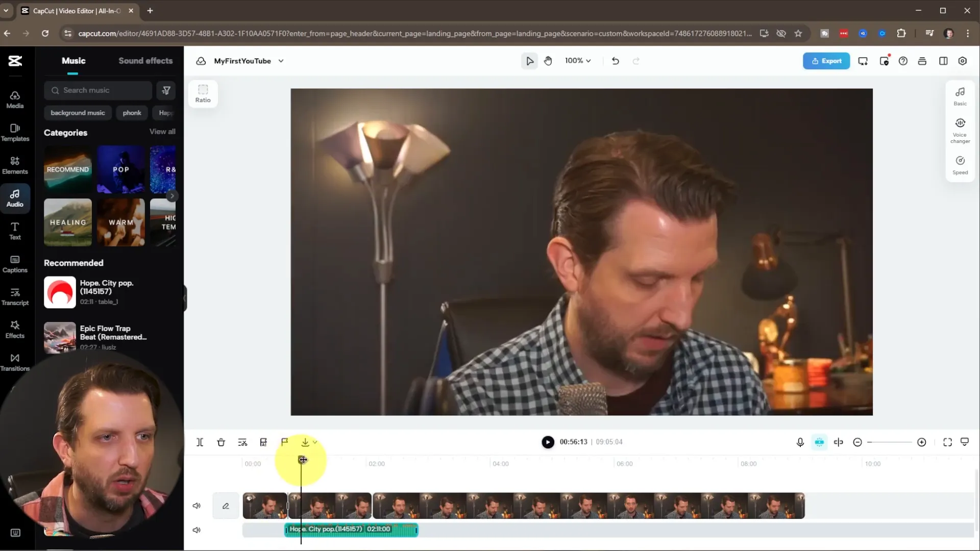Open the POP category

[x=121, y=169]
